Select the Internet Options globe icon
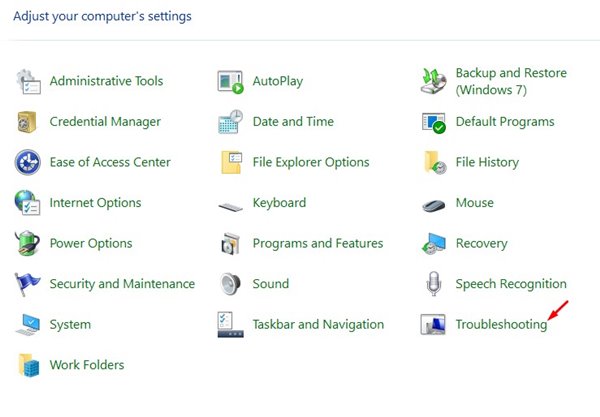 pos(27,203)
